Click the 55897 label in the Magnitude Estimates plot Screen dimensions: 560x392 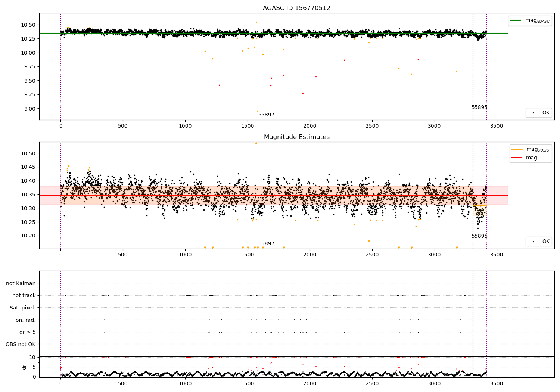pyautogui.click(x=266, y=244)
